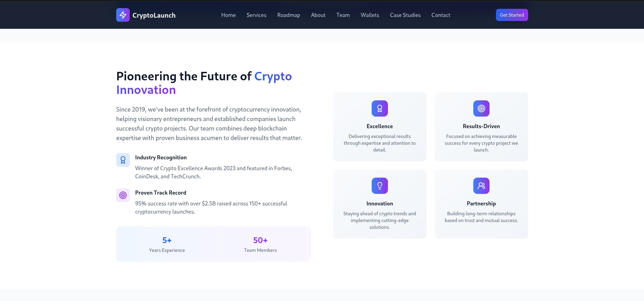This screenshot has width=644, height=301.
Task: Open the Roadmap navigation item
Action: pos(289,15)
